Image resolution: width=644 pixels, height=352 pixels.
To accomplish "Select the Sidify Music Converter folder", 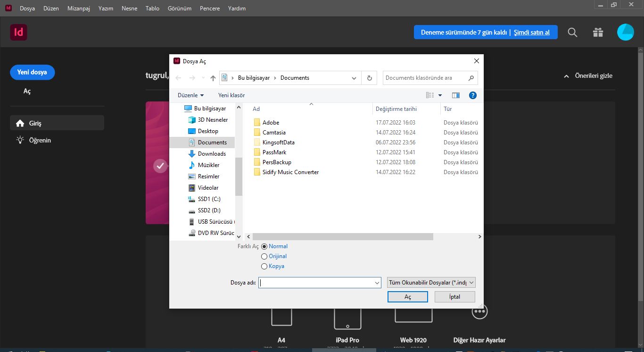I will [290, 172].
